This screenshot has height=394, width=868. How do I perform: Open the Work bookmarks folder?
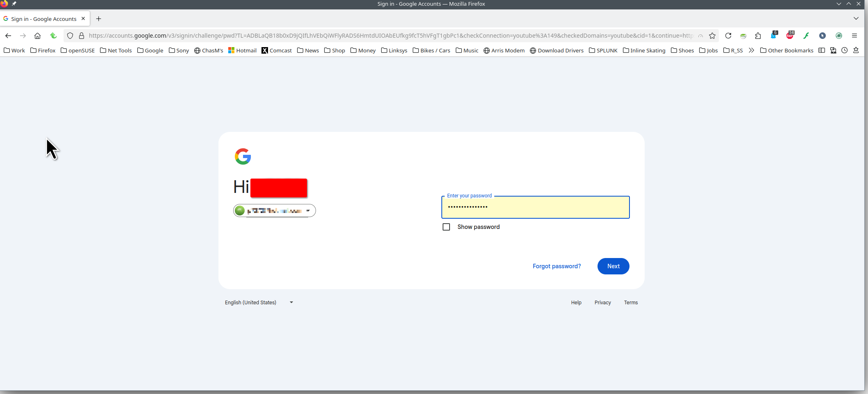click(x=14, y=50)
